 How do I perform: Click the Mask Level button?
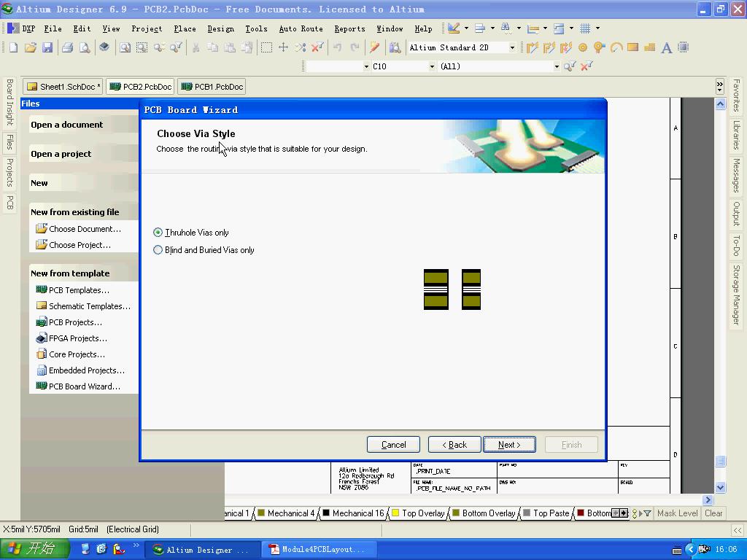pos(677,513)
